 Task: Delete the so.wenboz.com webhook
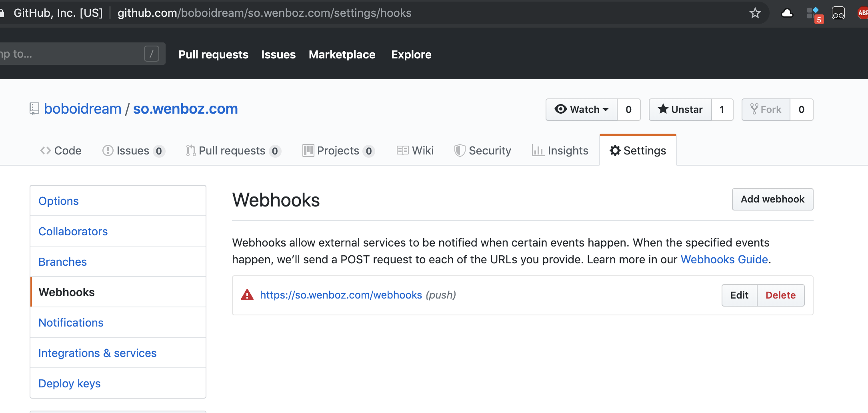tap(780, 295)
